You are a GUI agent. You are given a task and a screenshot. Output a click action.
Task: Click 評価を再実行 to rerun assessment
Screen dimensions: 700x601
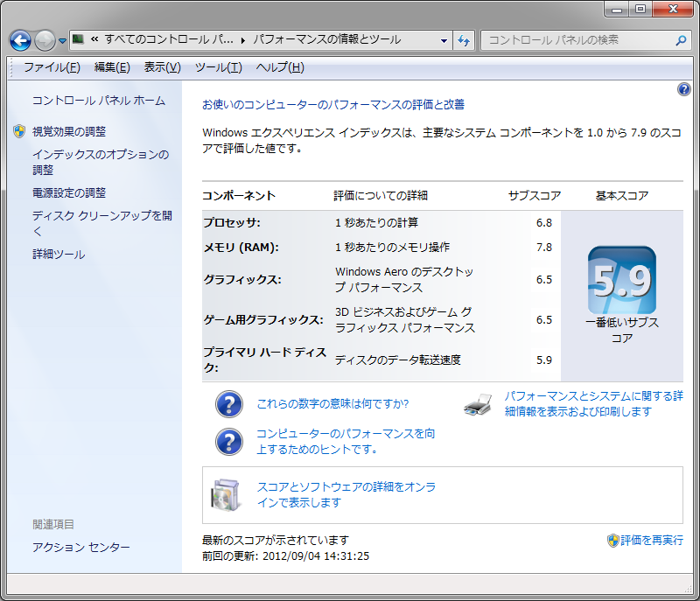[652, 541]
